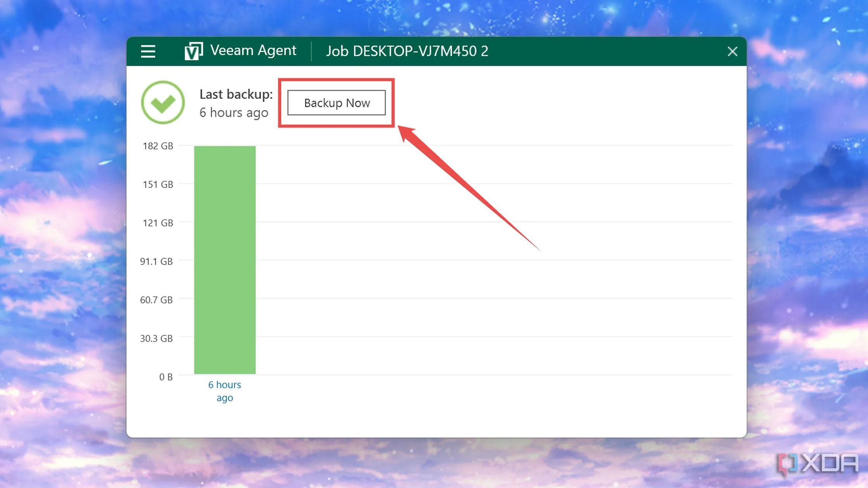The height and width of the screenshot is (488, 868).
Task: Open the hamburger menu
Action: point(148,51)
